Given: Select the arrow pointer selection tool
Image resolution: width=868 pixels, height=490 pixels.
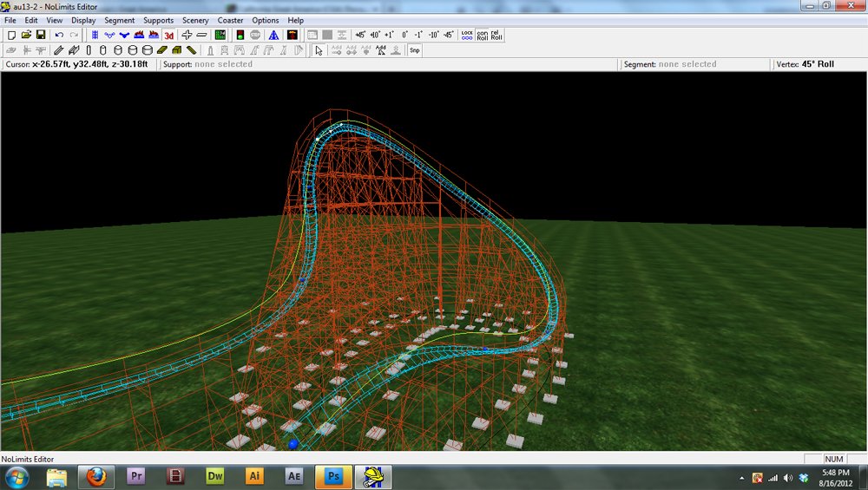Looking at the screenshot, I should [x=319, y=50].
